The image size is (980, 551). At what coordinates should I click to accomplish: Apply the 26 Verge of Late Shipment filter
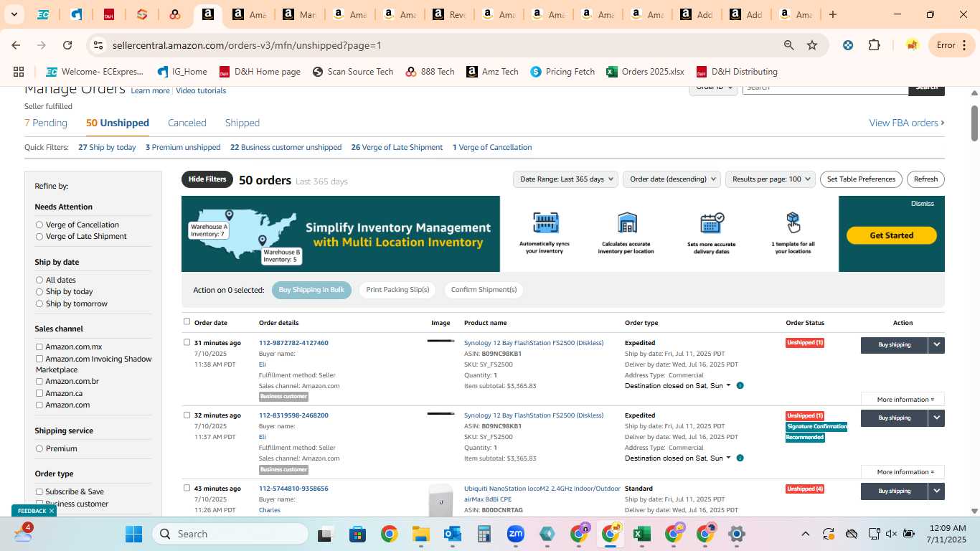(397, 148)
